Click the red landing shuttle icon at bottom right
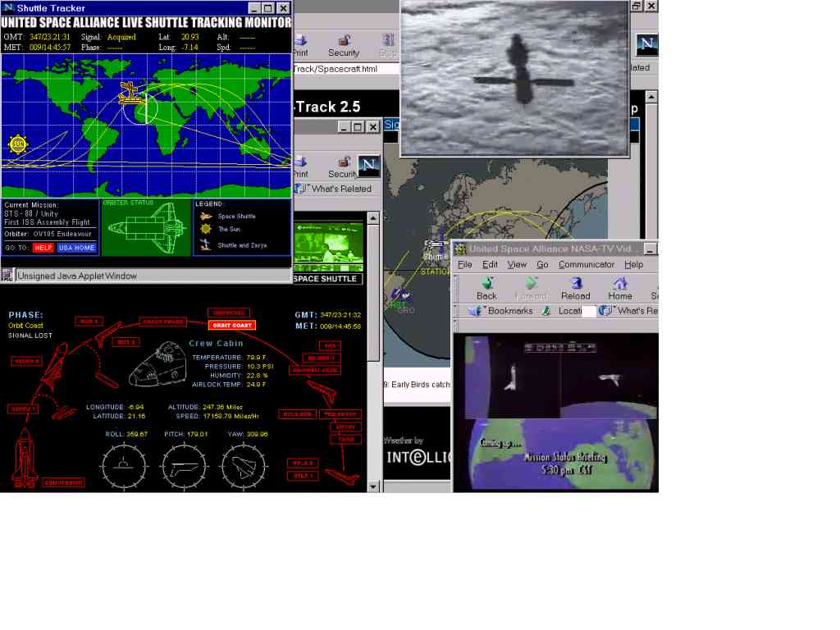This screenshot has width=840, height=630. pos(341,477)
